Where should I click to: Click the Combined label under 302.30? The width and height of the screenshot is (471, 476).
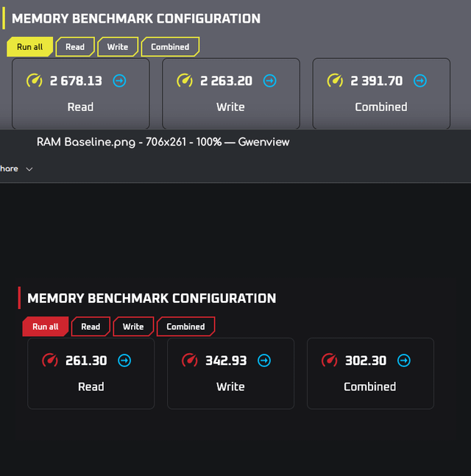[x=369, y=386]
